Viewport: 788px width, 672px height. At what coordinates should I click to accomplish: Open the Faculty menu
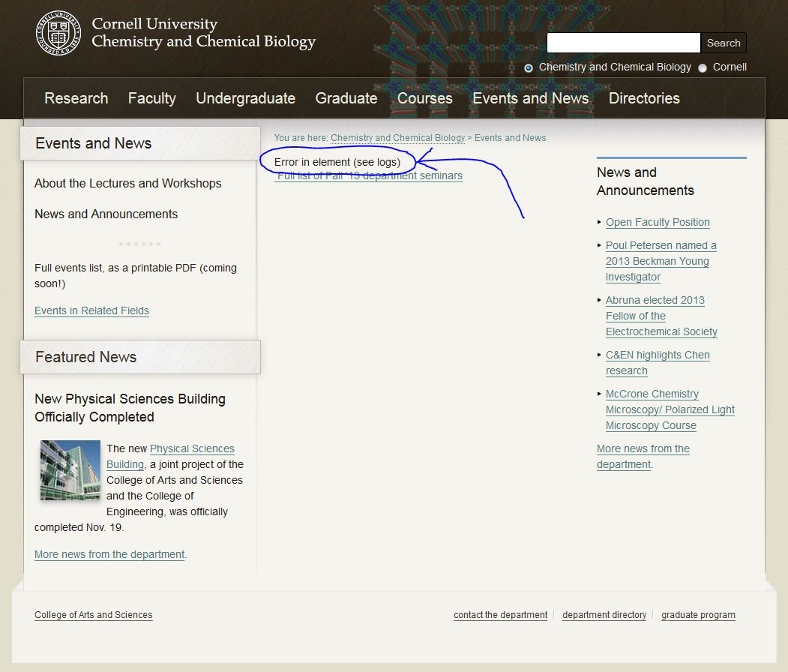[x=151, y=98]
